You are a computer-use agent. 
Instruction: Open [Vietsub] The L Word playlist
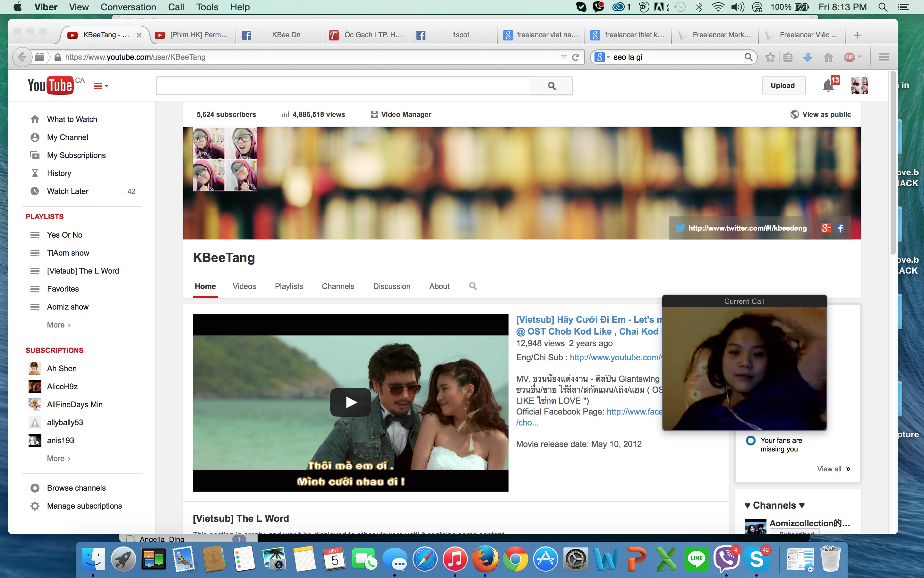(83, 271)
